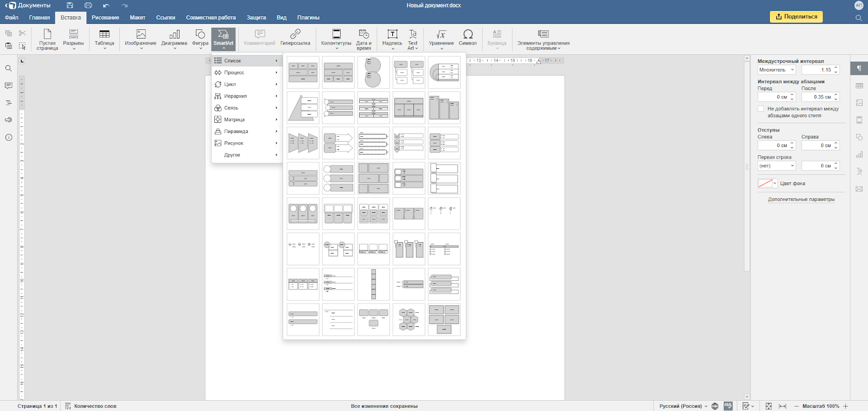Screen dimensions: 868x411
Task: Click the Save document icon in title bar
Action: [x=70, y=5]
